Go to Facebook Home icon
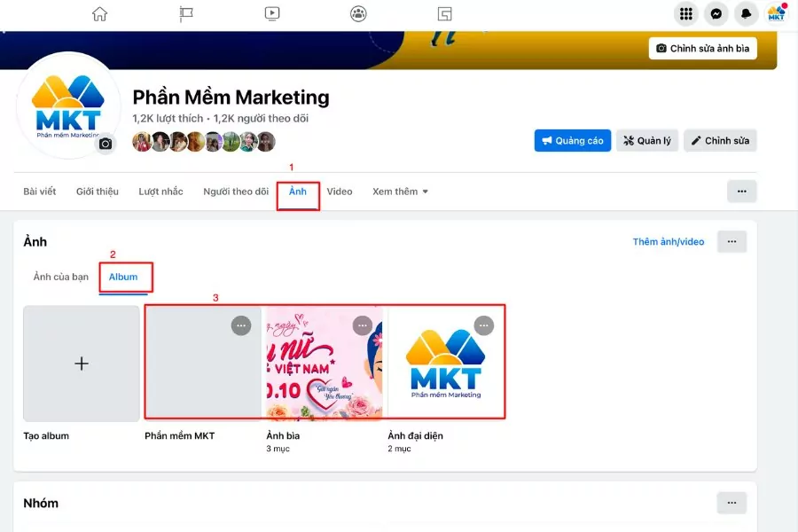 click(x=99, y=14)
